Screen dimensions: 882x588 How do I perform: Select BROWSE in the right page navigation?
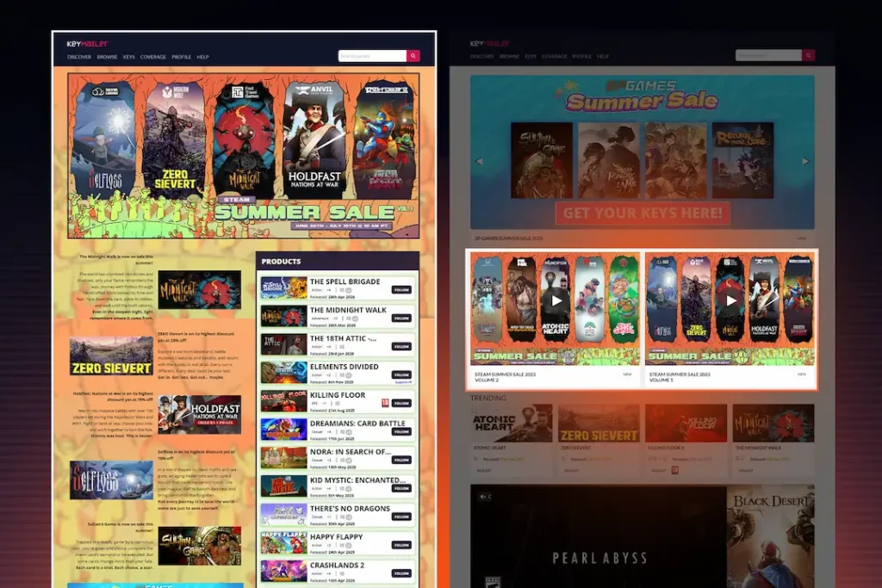[509, 56]
